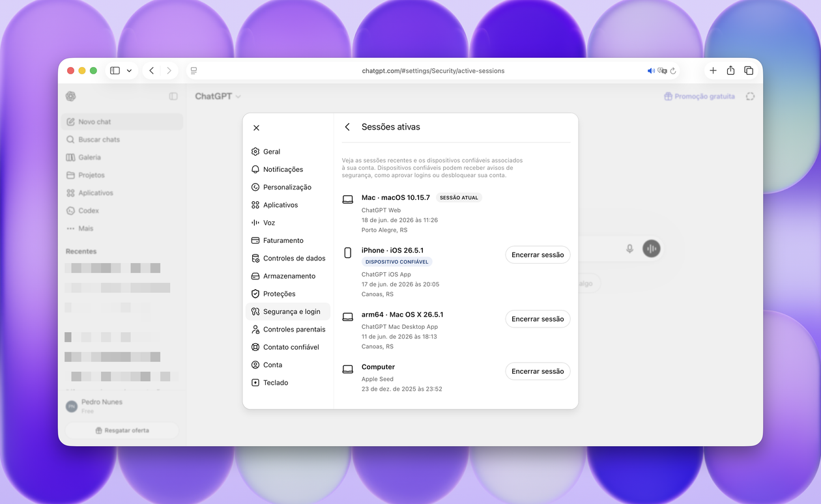This screenshot has height=504, width=821.
Task: Open Buscar chats in the sidebar
Action: tap(122, 139)
